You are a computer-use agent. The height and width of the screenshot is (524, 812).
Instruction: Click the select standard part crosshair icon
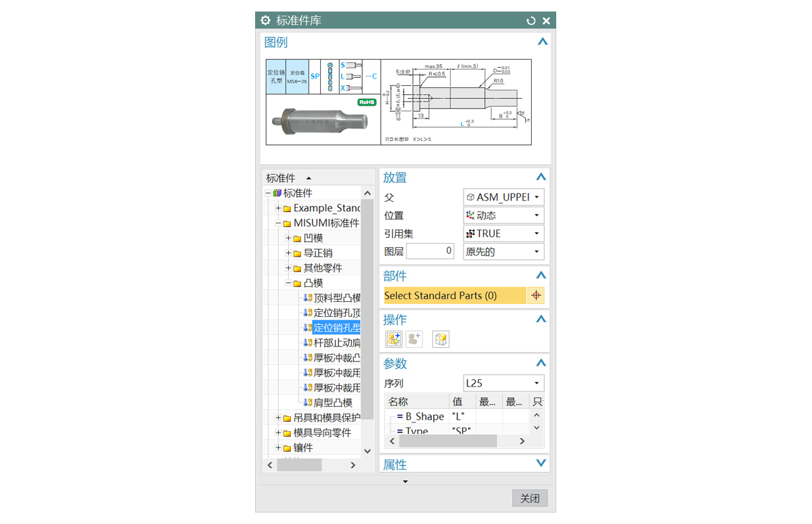pos(536,296)
